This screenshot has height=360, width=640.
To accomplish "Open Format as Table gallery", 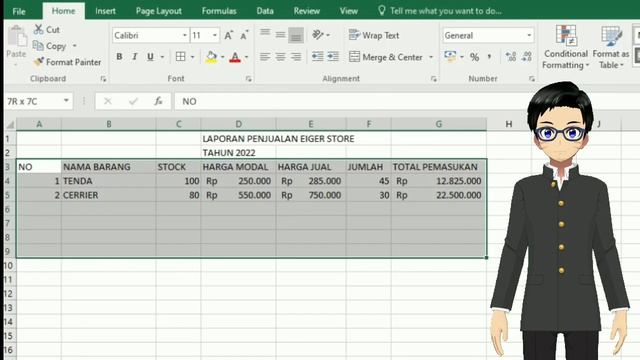I will coord(611,47).
